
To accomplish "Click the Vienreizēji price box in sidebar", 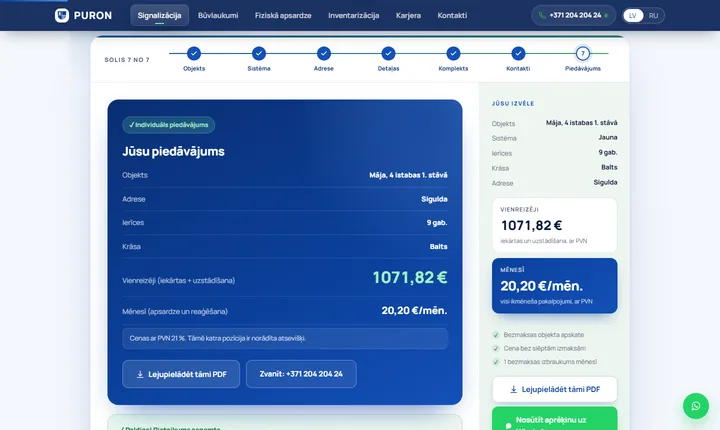I will tap(555, 225).
